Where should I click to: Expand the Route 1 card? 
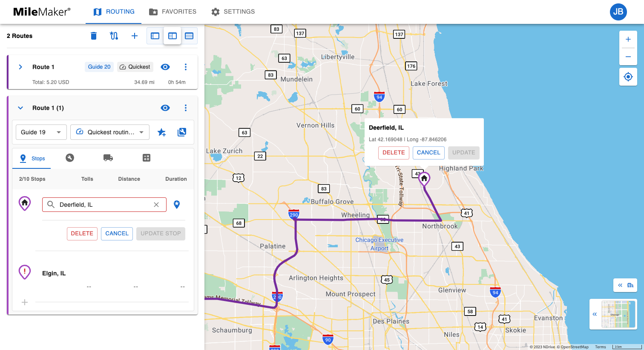[x=20, y=67]
